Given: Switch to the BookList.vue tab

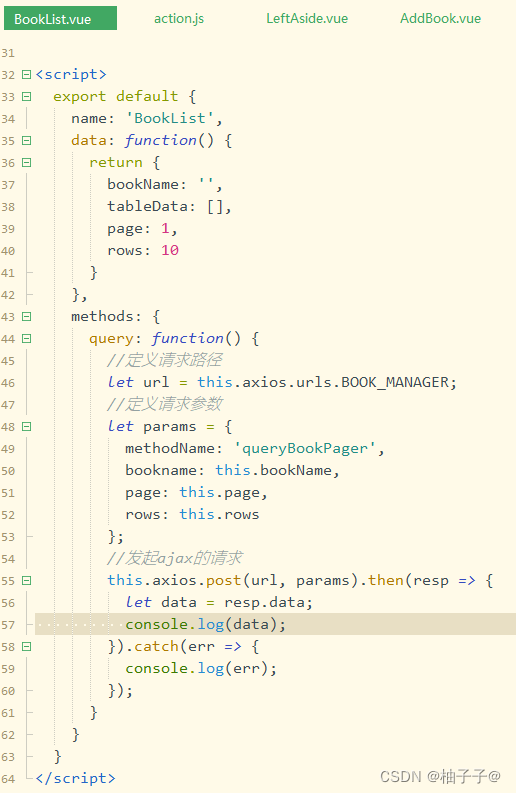Looking at the screenshot, I should pyautogui.click(x=60, y=19).
